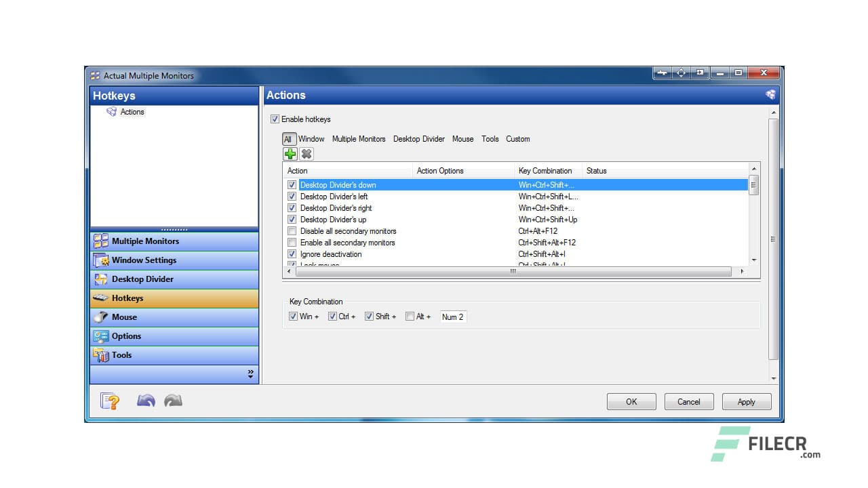Open the Window Settings section in the sidebar
Screen dimensions: 868x488
pyautogui.click(x=174, y=260)
